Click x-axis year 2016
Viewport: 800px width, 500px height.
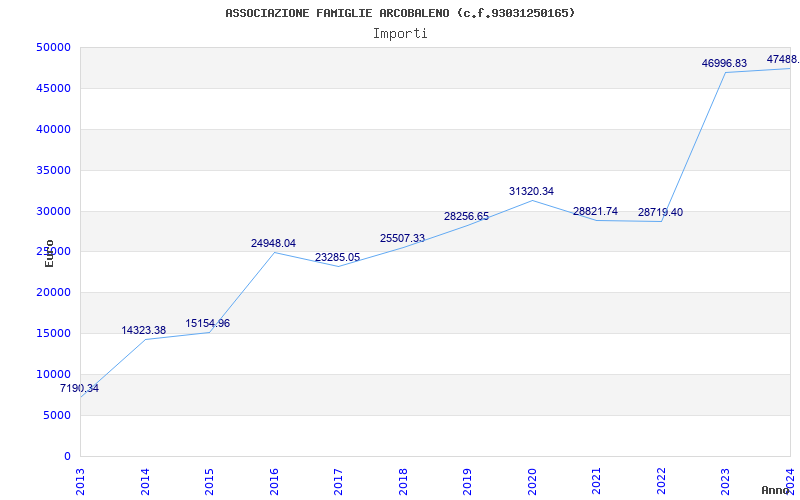coord(274,481)
